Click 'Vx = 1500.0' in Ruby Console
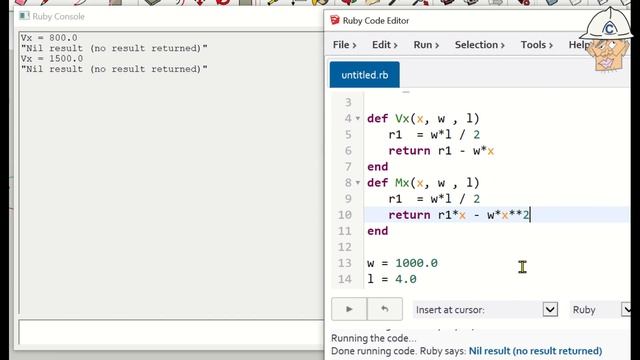The image size is (640, 360). point(52,58)
